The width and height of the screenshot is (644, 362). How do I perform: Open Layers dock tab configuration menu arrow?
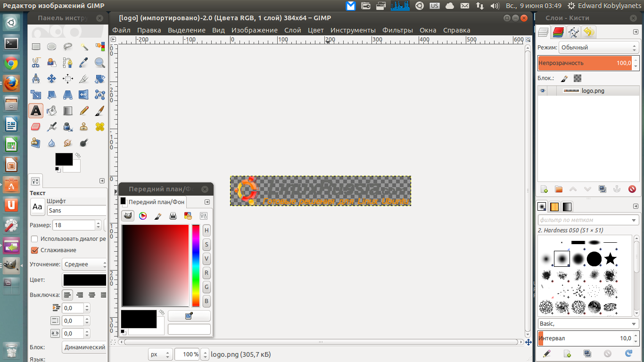click(636, 32)
